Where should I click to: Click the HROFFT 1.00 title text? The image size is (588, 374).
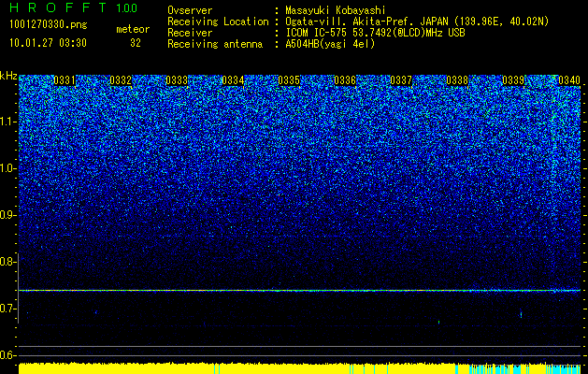[73, 7]
